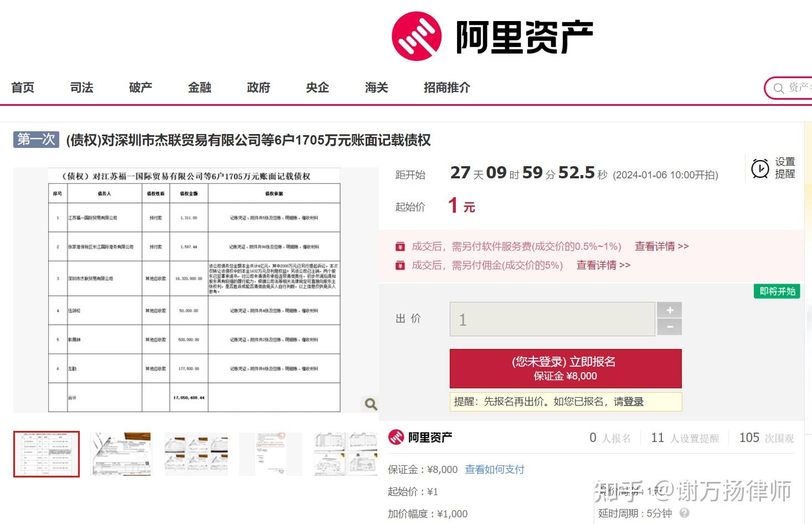The image size is (812, 524).
Task: Click the 加价幅度：¥1,000 text
Action: pos(428,514)
